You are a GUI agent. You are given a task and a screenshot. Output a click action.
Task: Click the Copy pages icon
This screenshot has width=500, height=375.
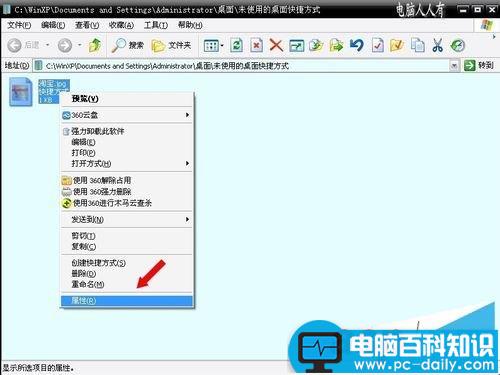pos(418,45)
